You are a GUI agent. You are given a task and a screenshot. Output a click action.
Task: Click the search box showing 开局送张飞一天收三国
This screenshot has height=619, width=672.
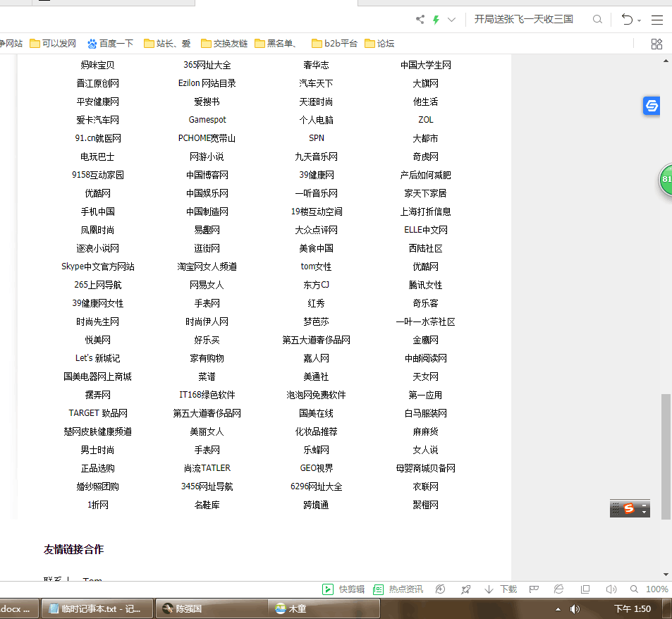point(523,19)
